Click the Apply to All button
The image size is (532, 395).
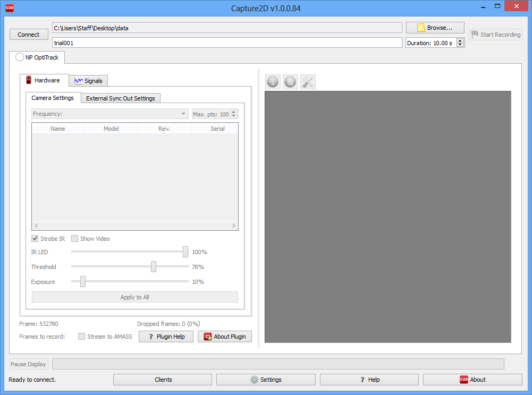[x=134, y=297]
